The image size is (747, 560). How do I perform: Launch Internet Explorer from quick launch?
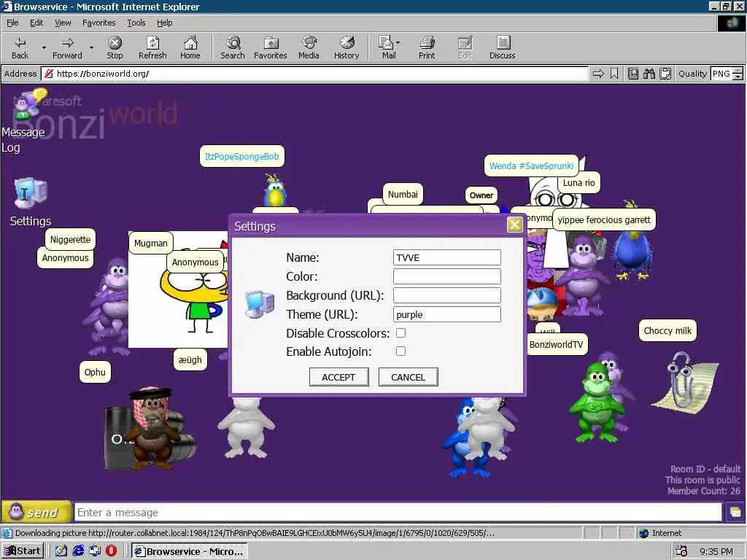tap(78, 551)
